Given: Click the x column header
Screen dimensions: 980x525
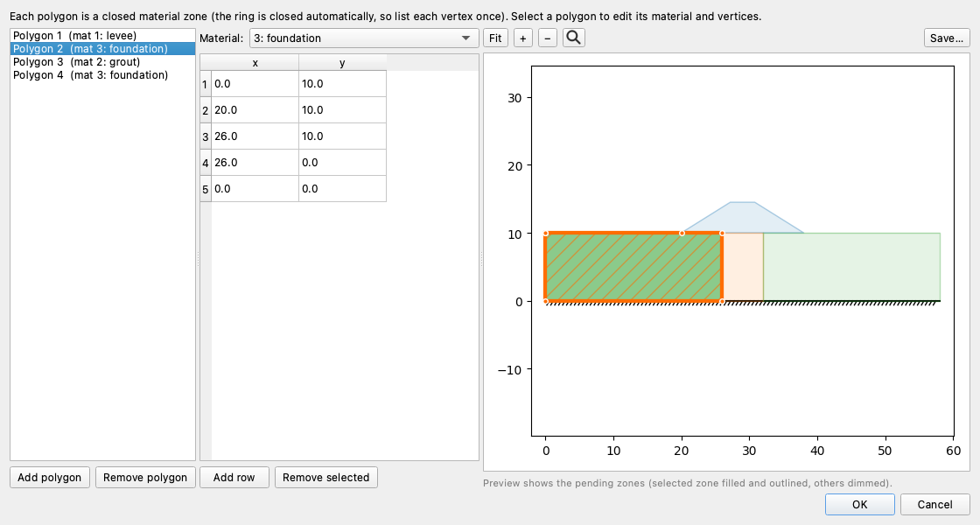Looking at the screenshot, I should (255, 62).
